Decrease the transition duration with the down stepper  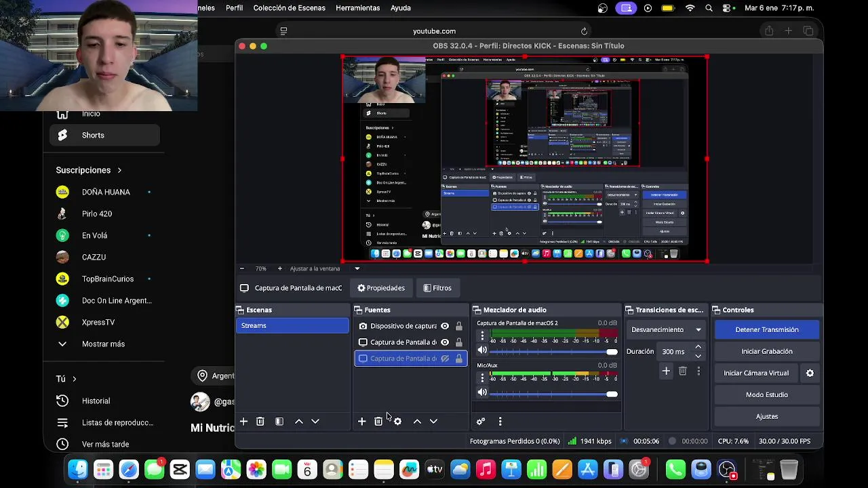point(698,356)
